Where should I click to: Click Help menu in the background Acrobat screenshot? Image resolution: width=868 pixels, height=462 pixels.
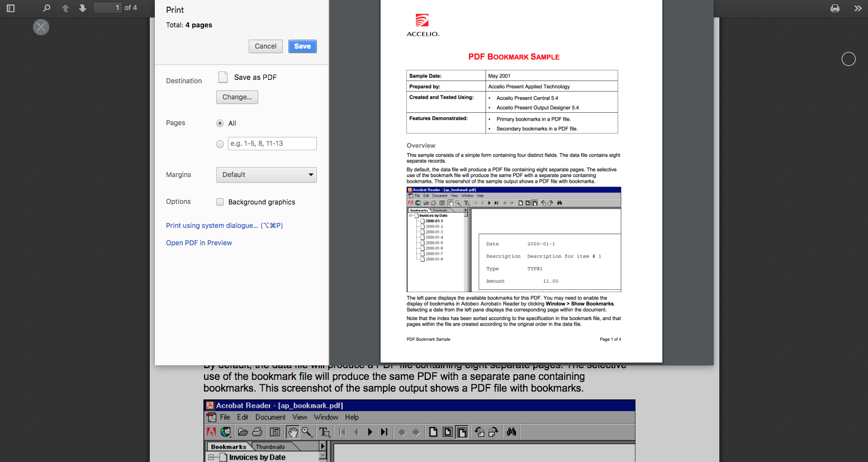352,417
